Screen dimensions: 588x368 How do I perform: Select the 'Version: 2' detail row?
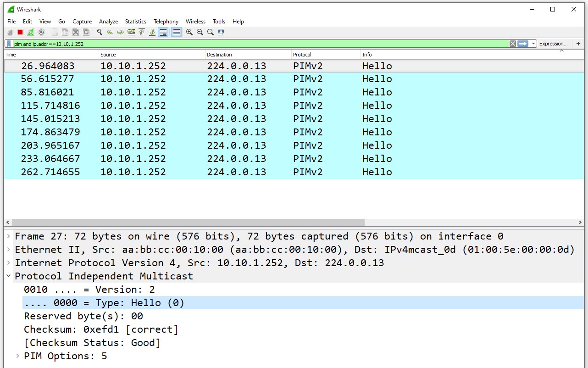[303, 290]
